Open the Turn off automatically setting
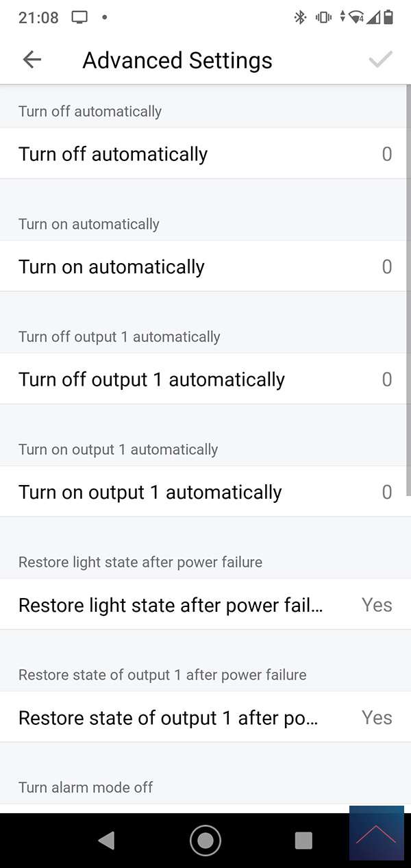This screenshot has width=411, height=868. 113,154
